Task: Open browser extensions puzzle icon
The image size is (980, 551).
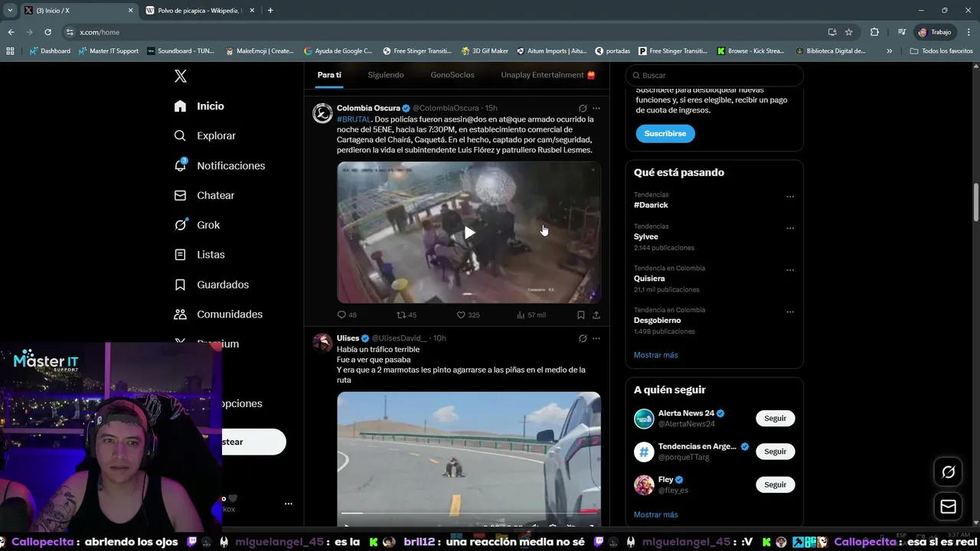Action: pyautogui.click(x=874, y=32)
